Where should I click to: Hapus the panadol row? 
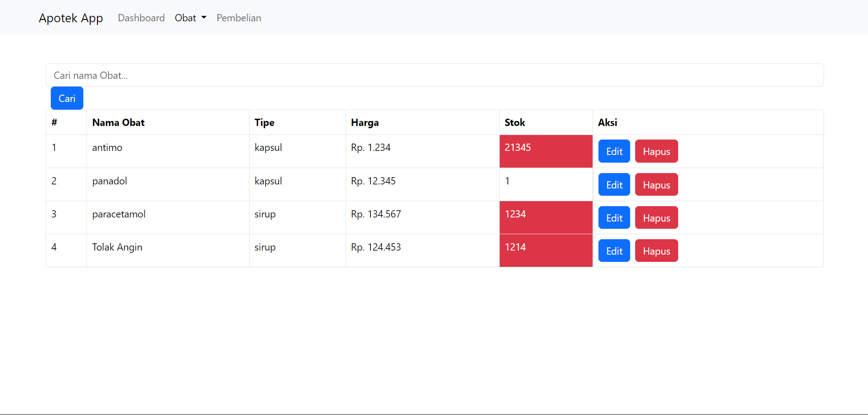(x=656, y=185)
